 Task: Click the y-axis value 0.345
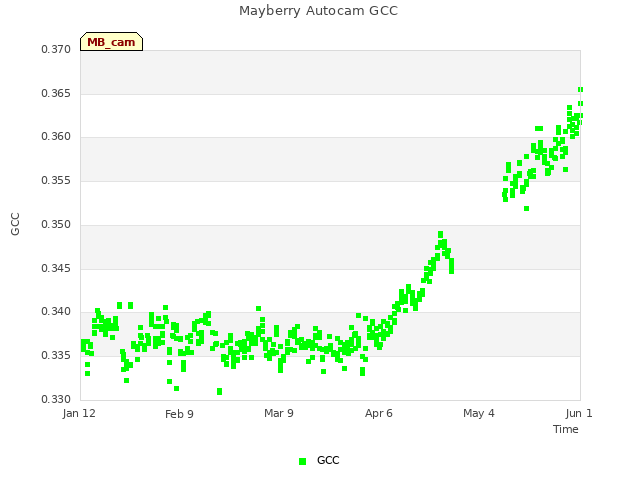[x=56, y=269]
